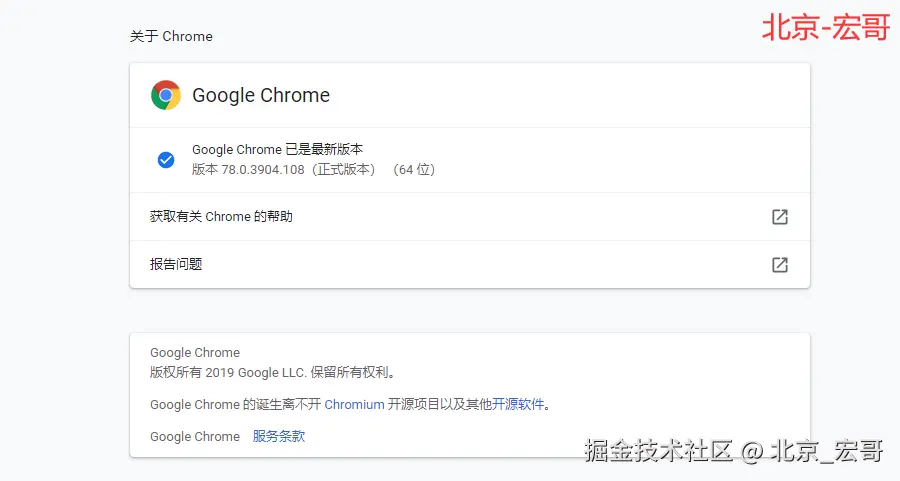Click the （64 位） architecture label
900x481 pixels.
click(x=413, y=170)
